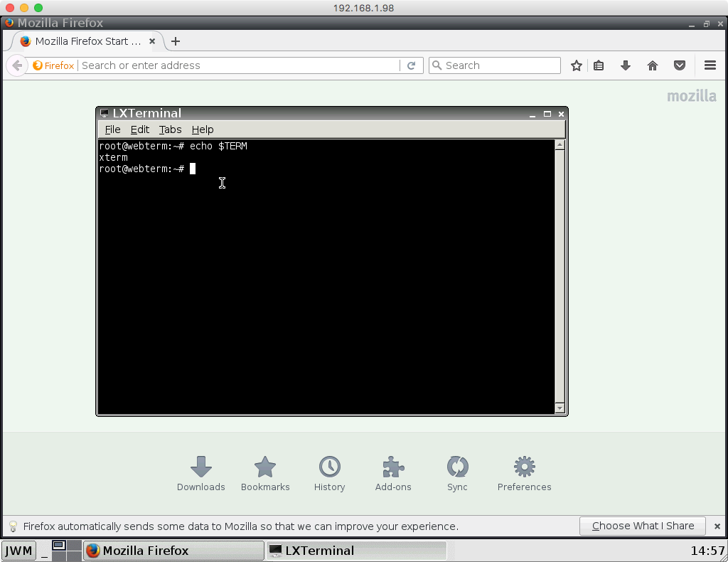Save page to Pocket via toolbar icon
The height and width of the screenshot is (562, 728).
coord(680,65)
